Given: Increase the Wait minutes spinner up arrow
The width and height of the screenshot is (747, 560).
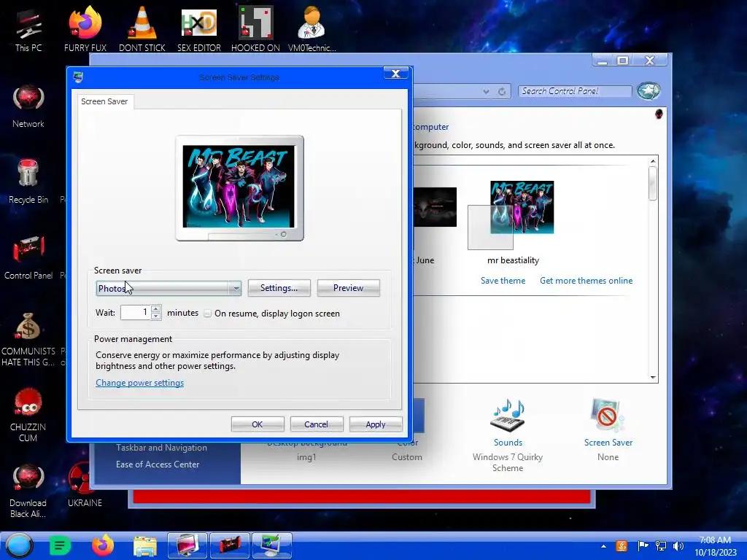Looking at the screenshot, I should [x=156, y=308].
